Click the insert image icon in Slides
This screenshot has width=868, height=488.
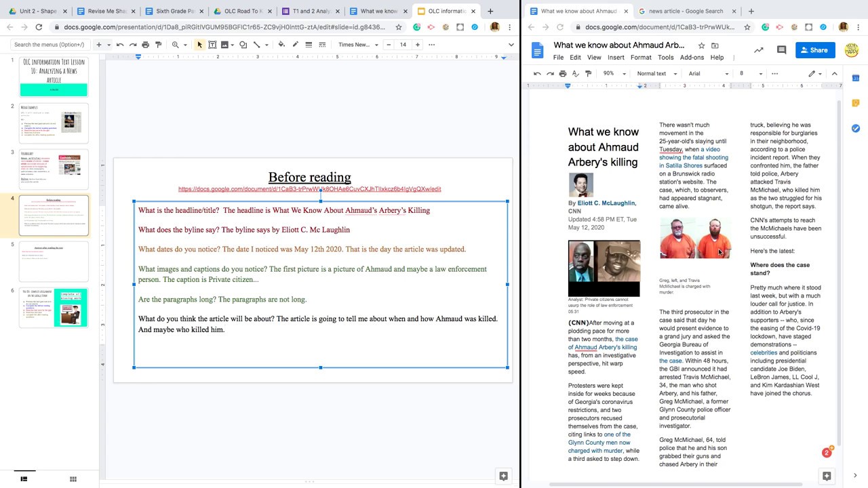click(224, 45)
